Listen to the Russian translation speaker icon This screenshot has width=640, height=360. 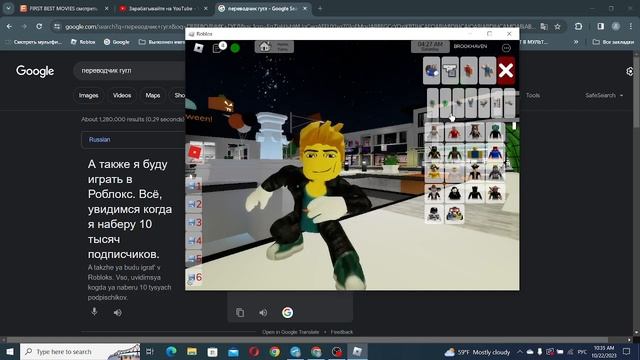(x=118, y=313)
